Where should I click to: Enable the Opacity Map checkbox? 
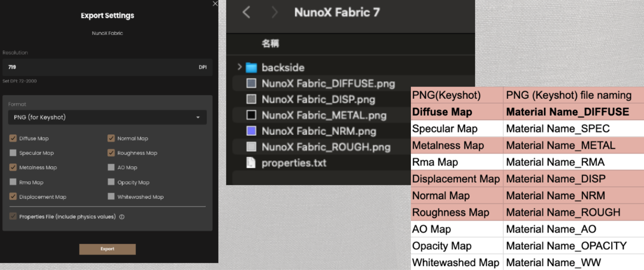[111, 182]
